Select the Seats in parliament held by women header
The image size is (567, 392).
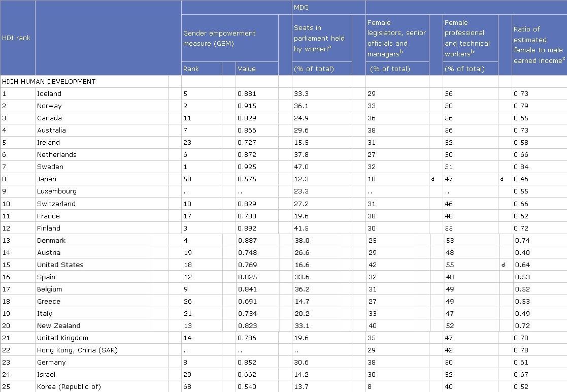click(x=319, y=38)
